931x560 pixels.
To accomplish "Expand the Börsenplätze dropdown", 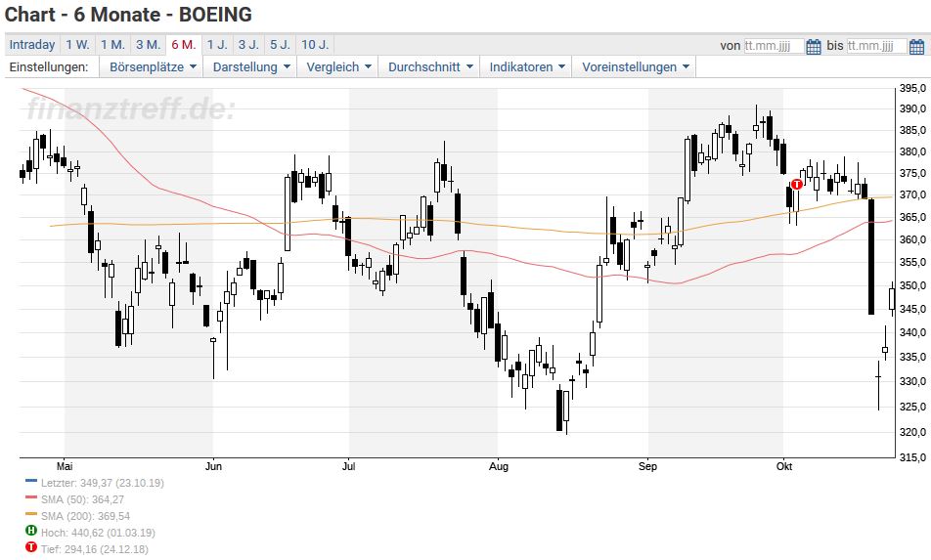I will [x=152, y=67].
